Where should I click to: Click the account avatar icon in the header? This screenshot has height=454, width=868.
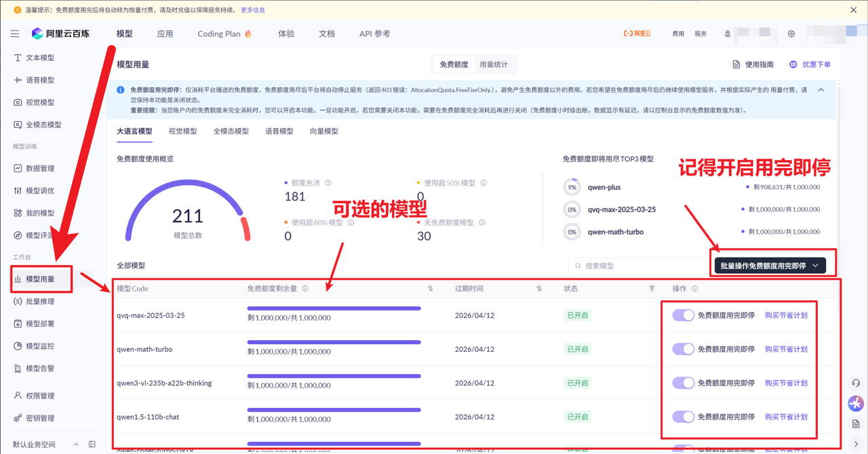point(728,34)
